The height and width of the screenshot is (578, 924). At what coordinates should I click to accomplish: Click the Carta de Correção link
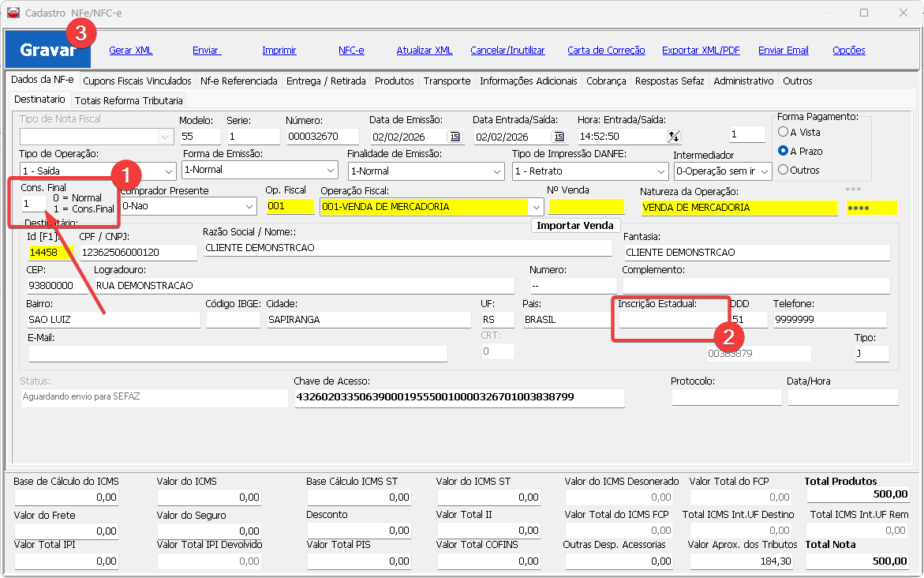pyautogui.click(x=606, y=51)
